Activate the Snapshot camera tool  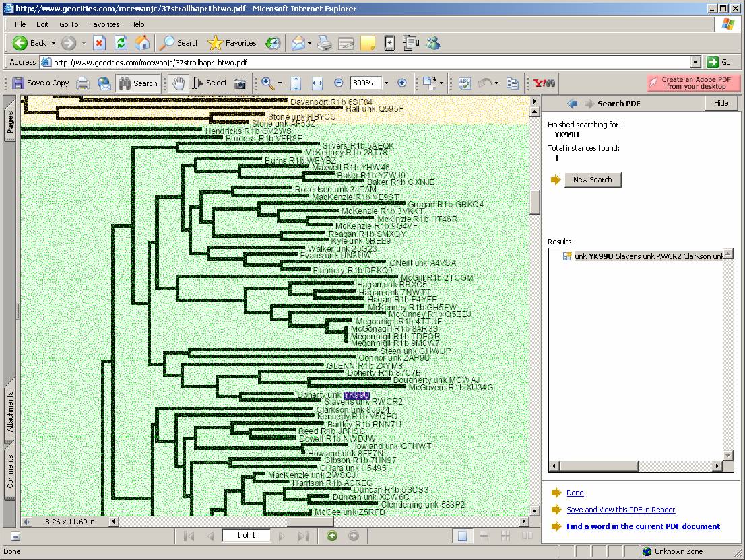[240, 83]
